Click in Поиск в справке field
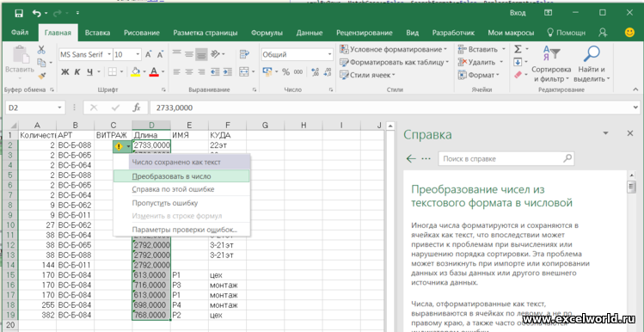This screenshot has height=332, width=644. click(506, 158)
